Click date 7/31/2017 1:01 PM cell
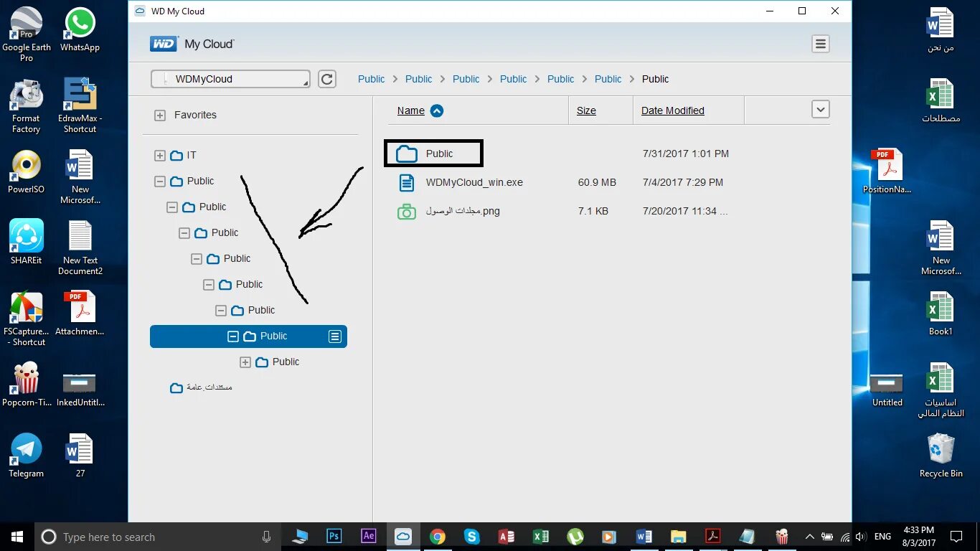Screen dimensions: 980x551 point(686,154)
